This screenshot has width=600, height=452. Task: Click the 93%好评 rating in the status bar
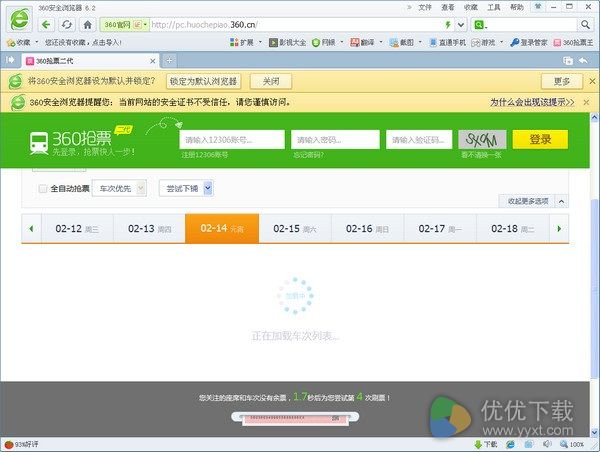click(x=21, y=444)
